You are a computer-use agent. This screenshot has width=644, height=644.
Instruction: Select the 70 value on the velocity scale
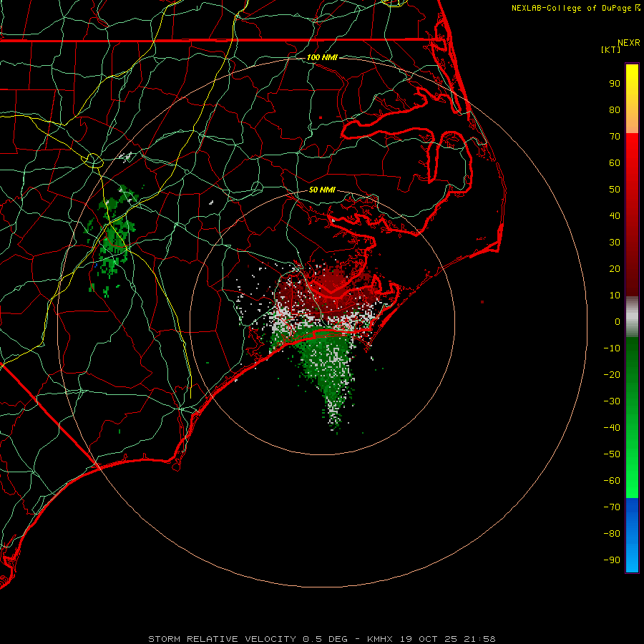615,137
